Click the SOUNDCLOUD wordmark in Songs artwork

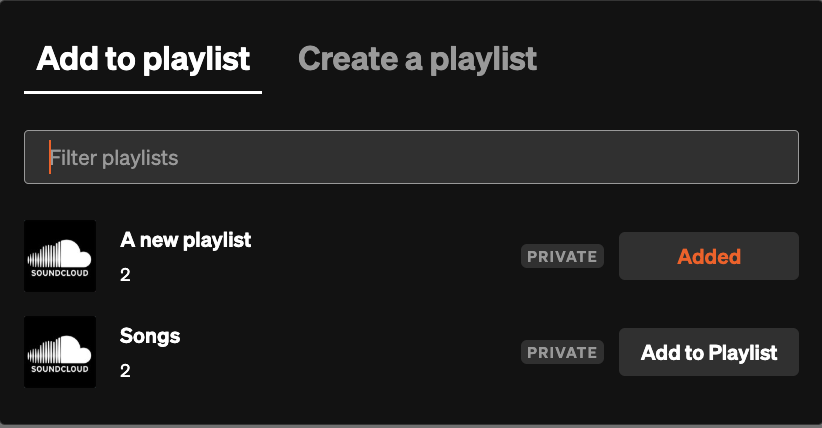(60, 369)
